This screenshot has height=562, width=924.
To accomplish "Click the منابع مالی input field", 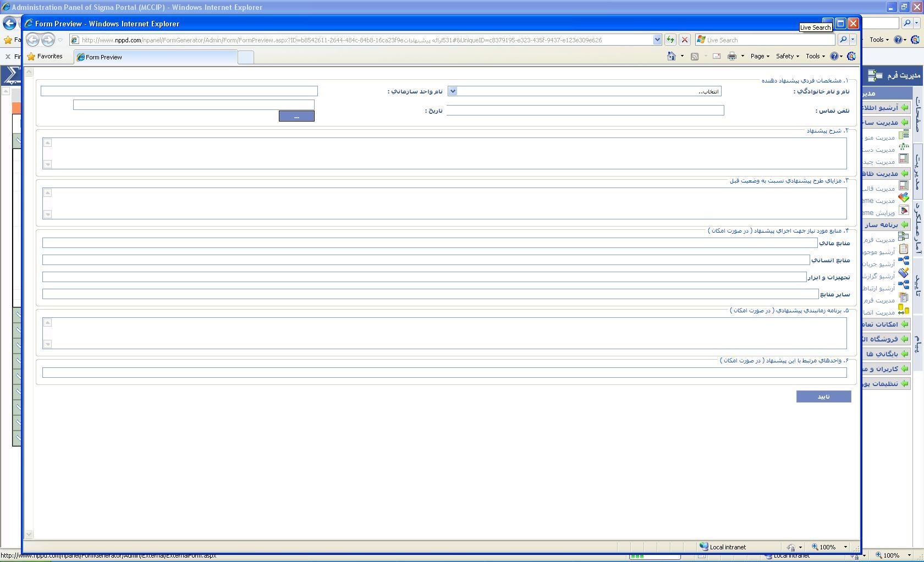I will [430, 243].
